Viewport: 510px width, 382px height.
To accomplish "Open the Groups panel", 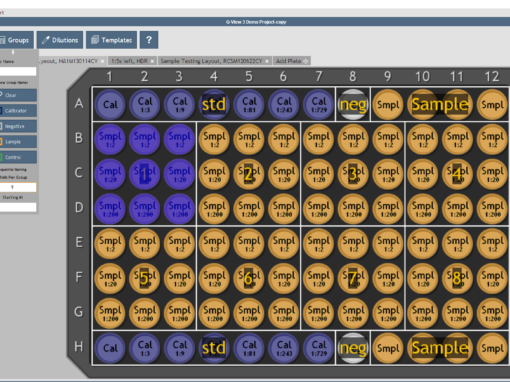I will (16, 40).
